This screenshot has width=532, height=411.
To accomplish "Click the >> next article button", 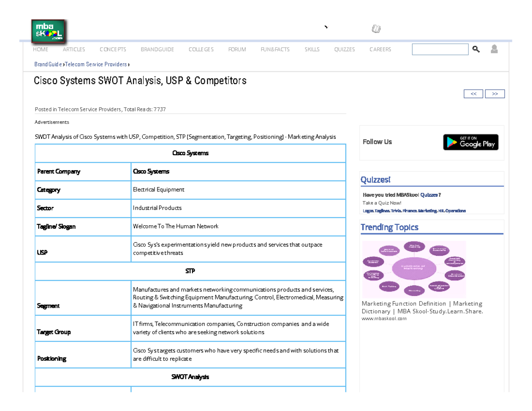I will [494, 94].
